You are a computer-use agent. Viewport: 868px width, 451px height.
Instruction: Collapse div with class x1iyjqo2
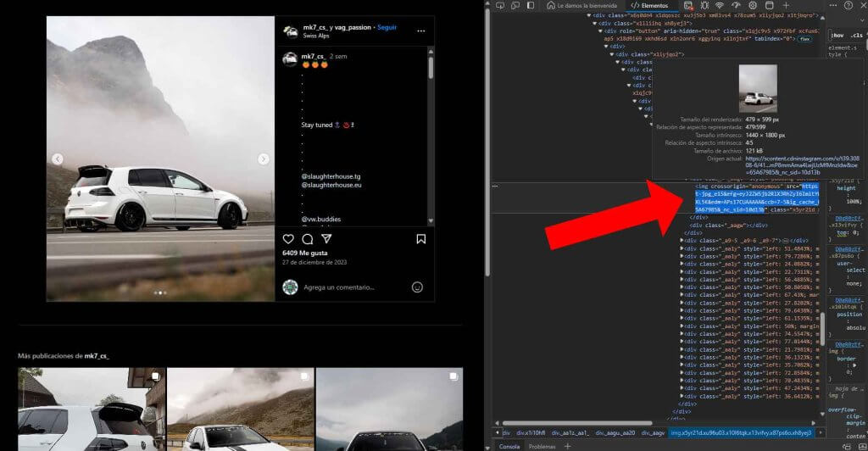(x=613, y=54)
